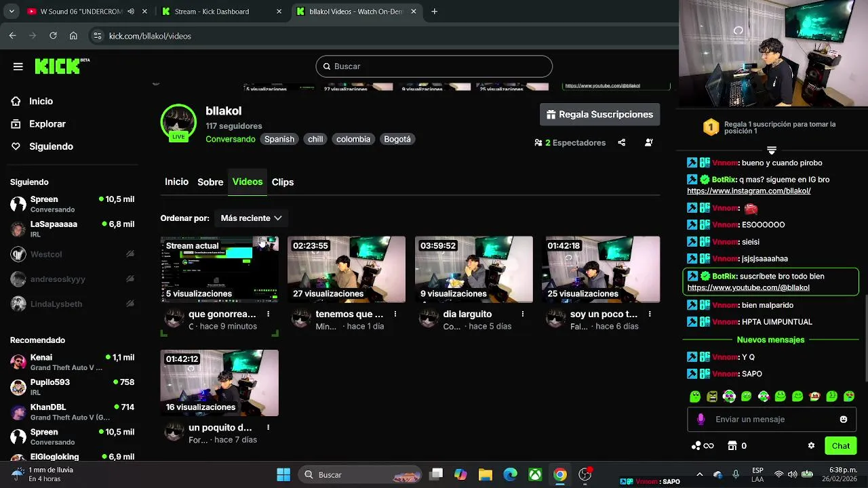Screen dimensions: 868x488
Task: Open Microsoft Edge from the taskbar
Action: pyautogui.click(x=510, y=474)
